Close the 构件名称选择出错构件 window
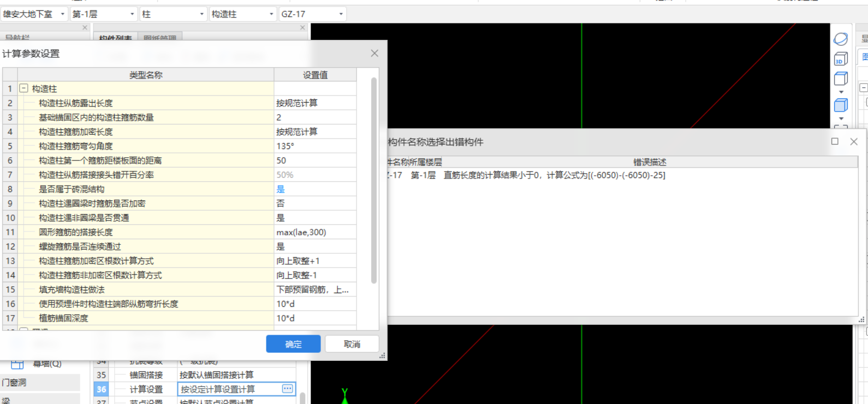Image resolution: width=868 pixels, height=404 pixels. coord(854,141)
